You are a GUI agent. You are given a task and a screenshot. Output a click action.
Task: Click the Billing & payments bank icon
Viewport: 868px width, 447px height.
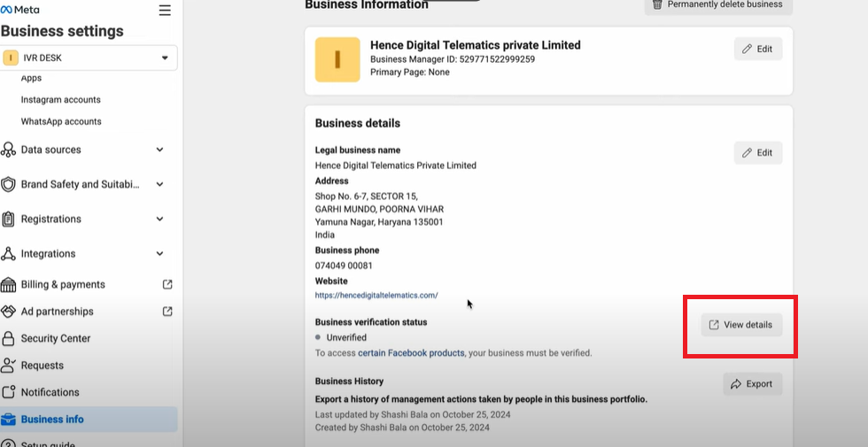[x=8, y=284]
